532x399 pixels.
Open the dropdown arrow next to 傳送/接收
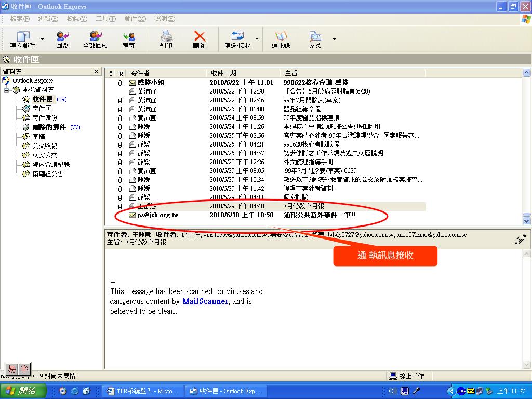tap(257, 39)
